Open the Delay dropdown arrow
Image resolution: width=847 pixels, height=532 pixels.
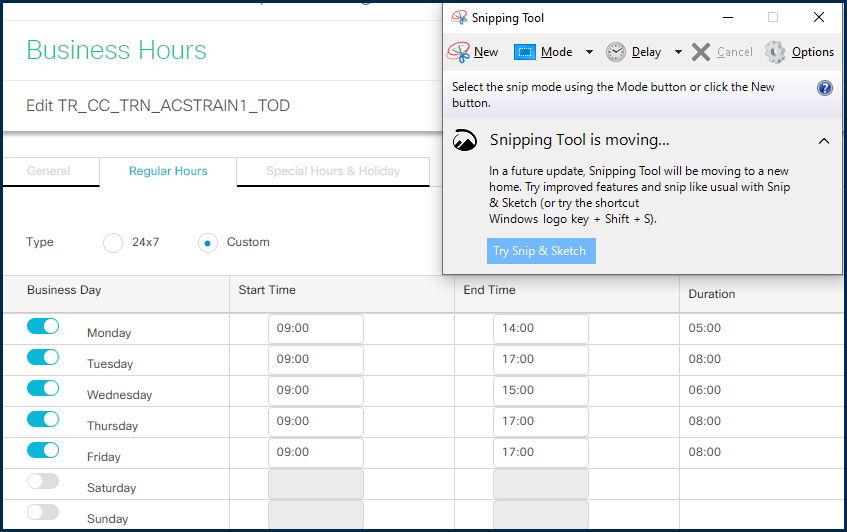coord(678,52)
